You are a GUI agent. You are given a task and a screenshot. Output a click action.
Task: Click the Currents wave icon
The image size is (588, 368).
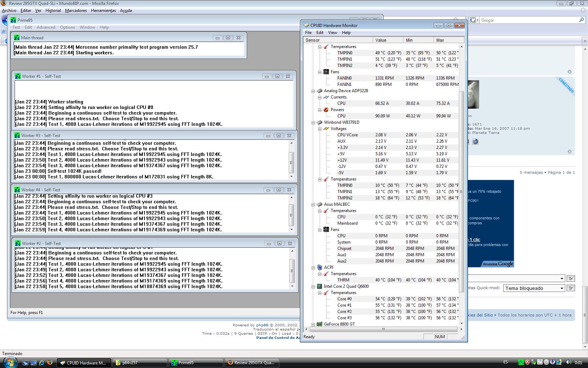(x=326, y=97)
